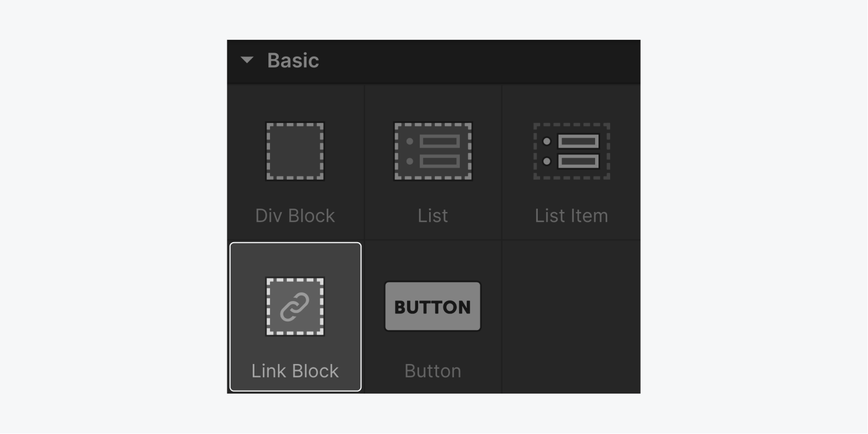Select the List element icon
The height and width of the screenshot is (434, 868).
(433, 151)
